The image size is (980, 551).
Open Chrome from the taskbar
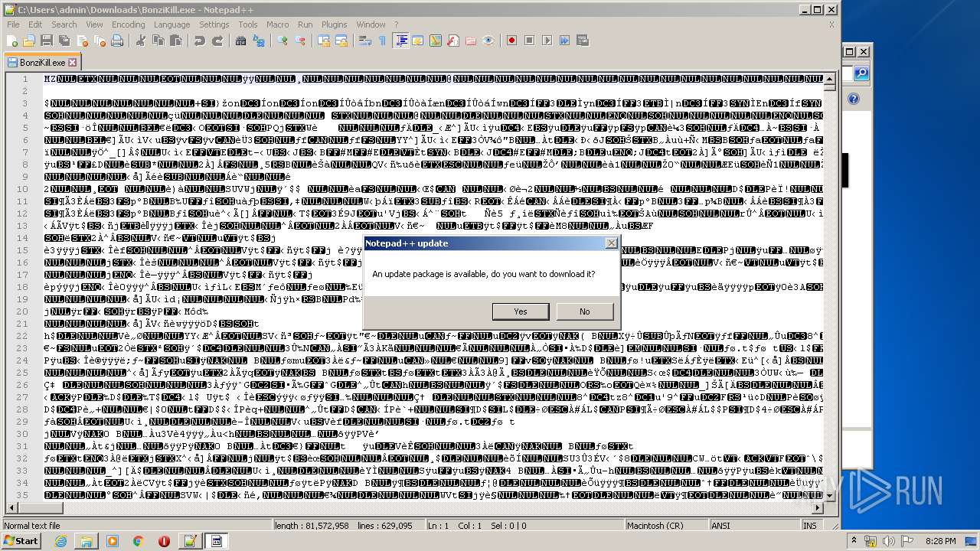[138, 541]
